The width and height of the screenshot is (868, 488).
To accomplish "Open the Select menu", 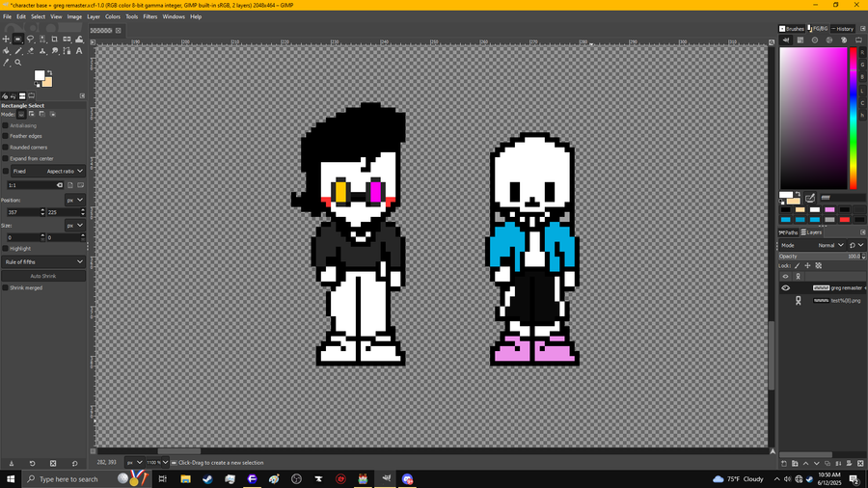I will pos(39,16).
